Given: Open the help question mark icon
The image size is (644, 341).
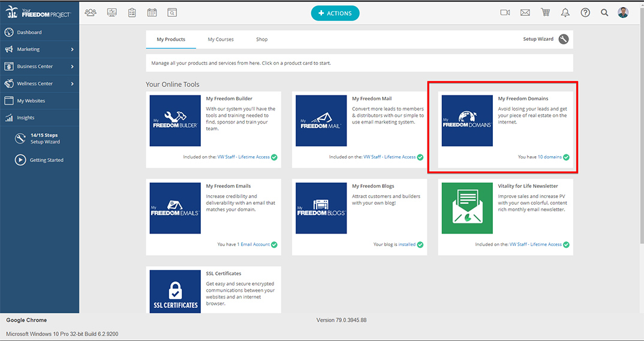Looking at the screenshot, I should pos(585,13).
